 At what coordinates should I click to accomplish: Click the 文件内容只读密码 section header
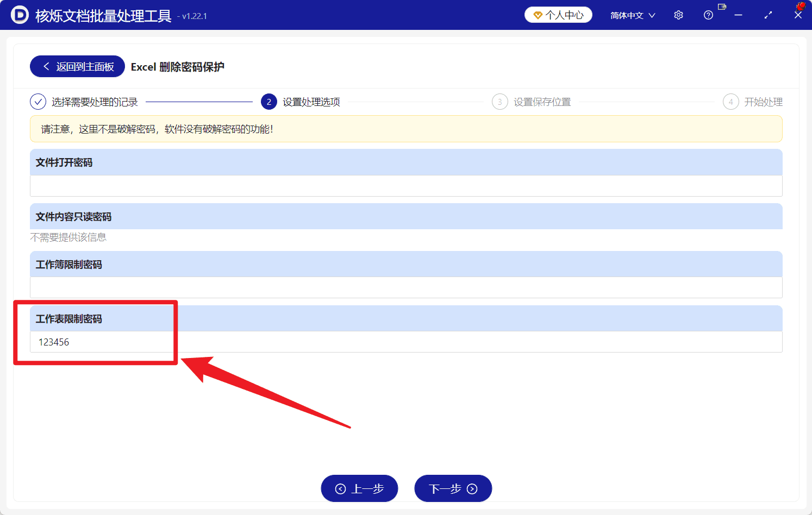coord(406,216)
